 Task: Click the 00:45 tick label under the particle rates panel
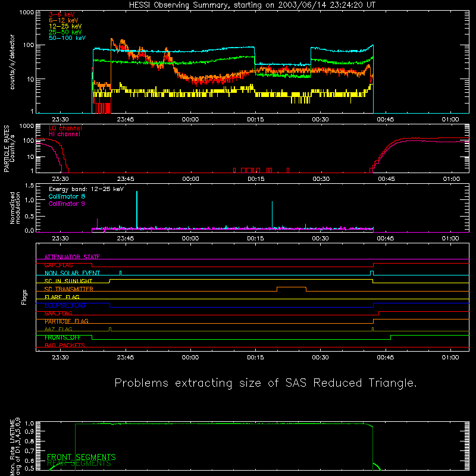[386, 179]
